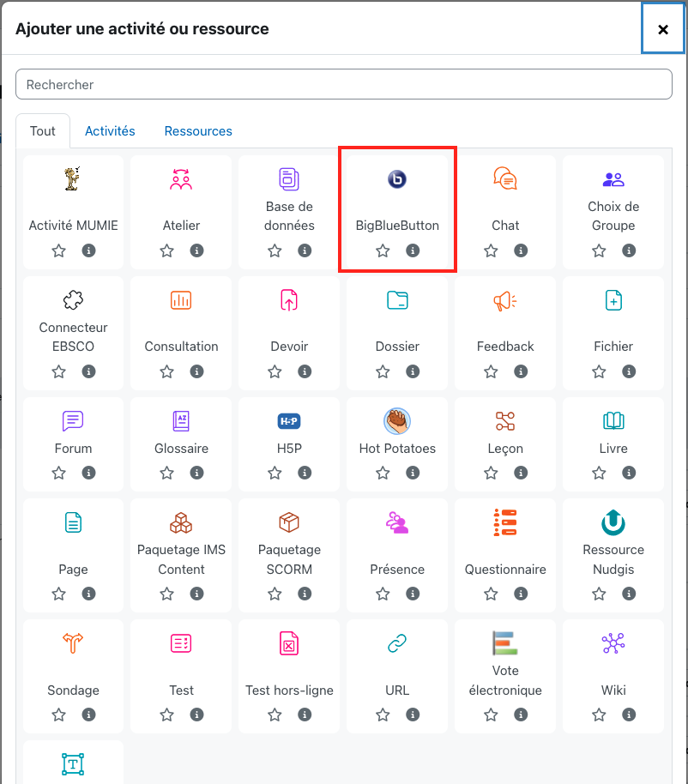Favorite the Test activity via its star
This screenshot has height=784, width=688.
click(x=166, y=714)
